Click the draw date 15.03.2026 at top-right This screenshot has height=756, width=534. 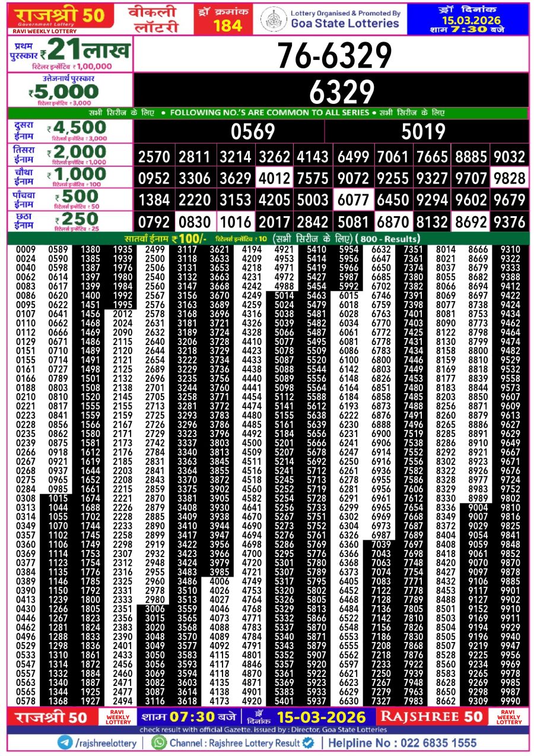coord(468,20)
